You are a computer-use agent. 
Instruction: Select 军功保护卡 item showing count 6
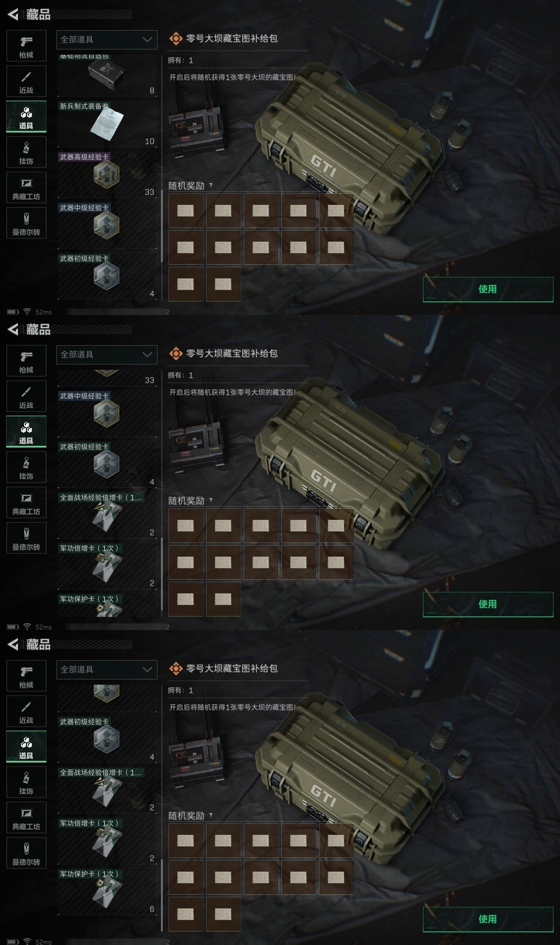point(107,891)
